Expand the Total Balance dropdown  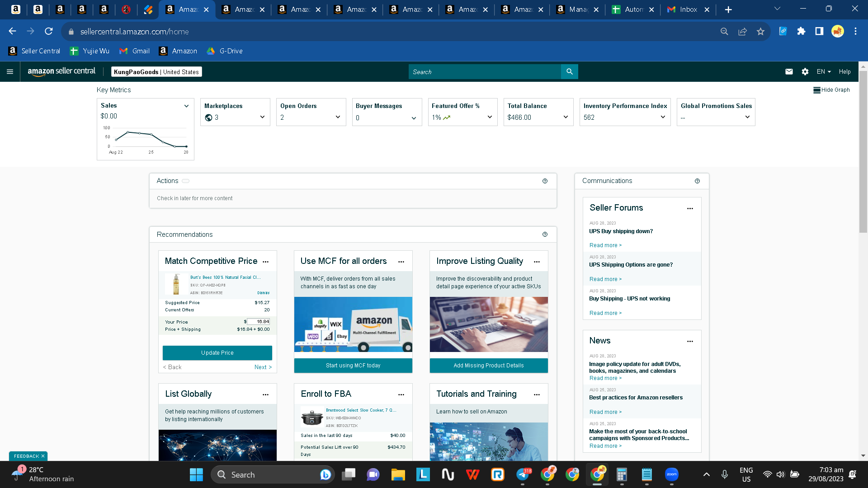(x=566, y=117)
